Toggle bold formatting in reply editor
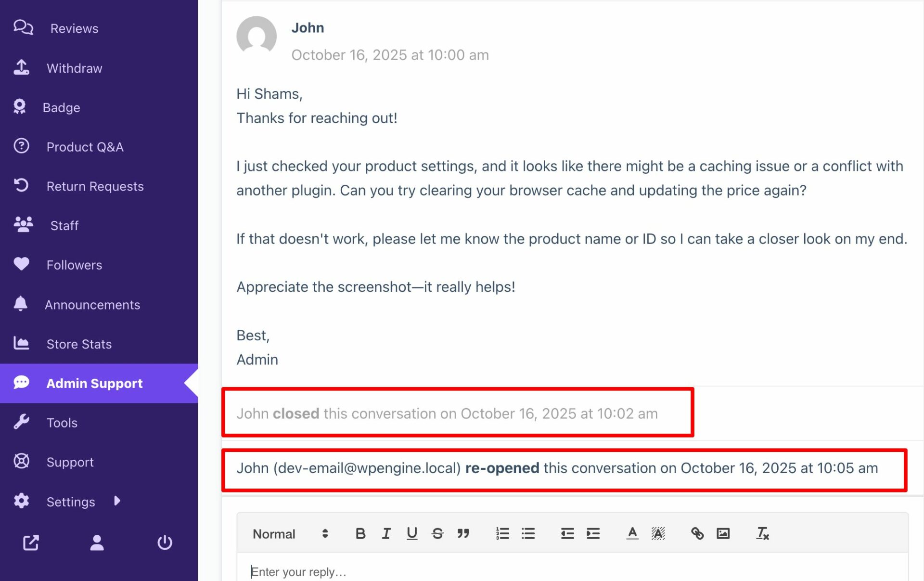924x581 pixels. point(360,533)
